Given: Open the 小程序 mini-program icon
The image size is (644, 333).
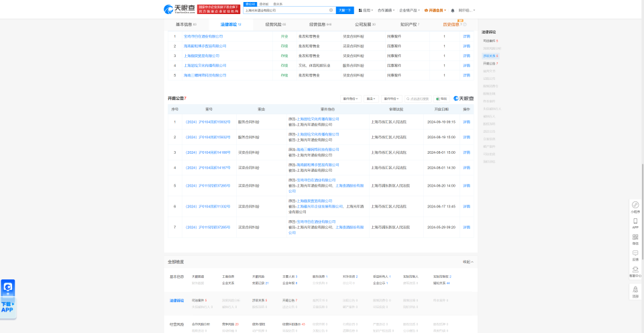Looking at the screenshot, I should pos(635,207).
